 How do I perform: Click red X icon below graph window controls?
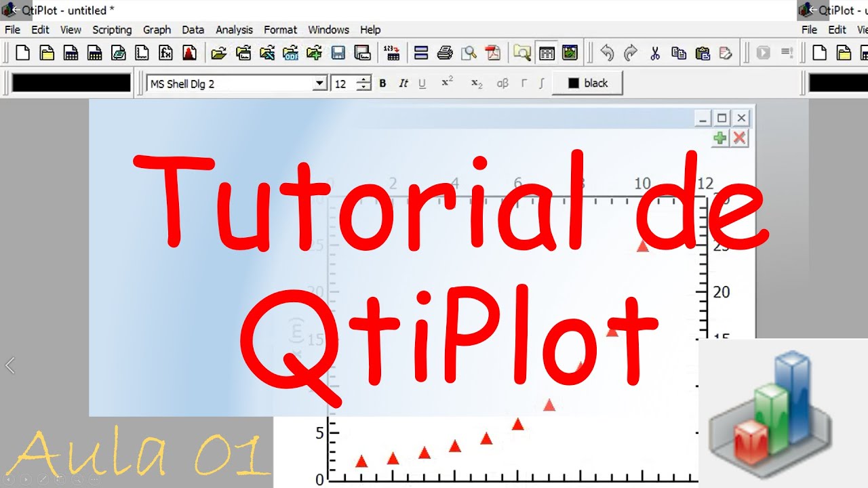(739, 138)
